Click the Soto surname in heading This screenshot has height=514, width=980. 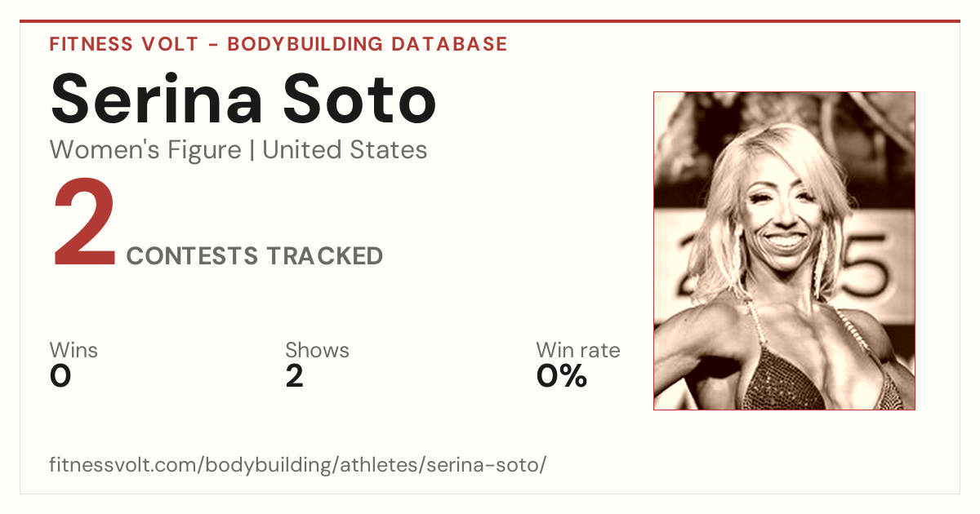[362, 98]
